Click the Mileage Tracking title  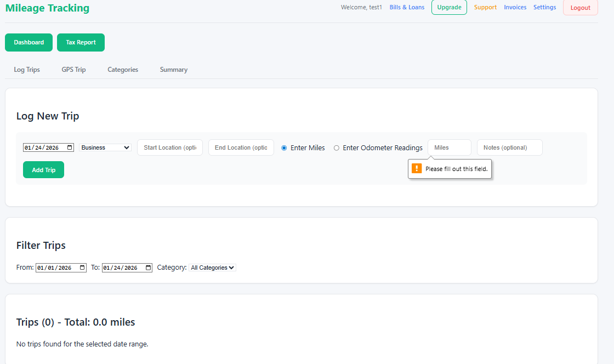coord(47,8)
